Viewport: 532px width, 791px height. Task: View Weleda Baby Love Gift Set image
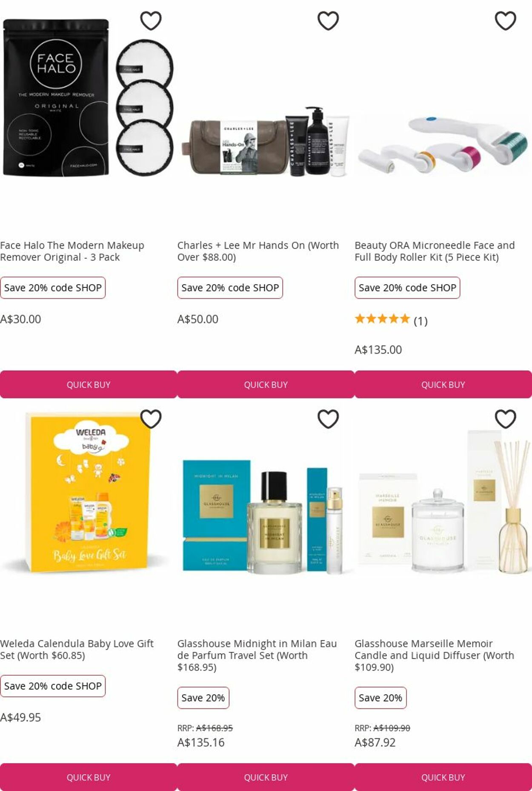click(x=89, y=493)
